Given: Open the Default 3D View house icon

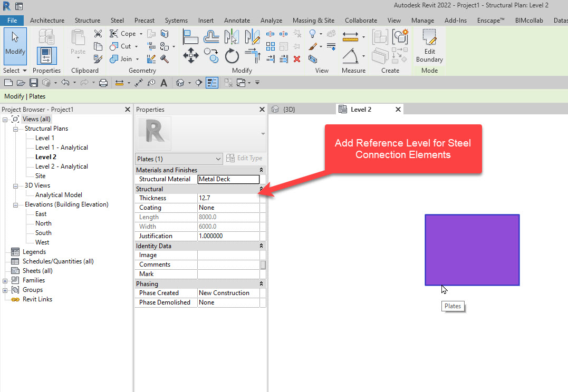Looking at the screenshot, I should click(x=180, y=83).
